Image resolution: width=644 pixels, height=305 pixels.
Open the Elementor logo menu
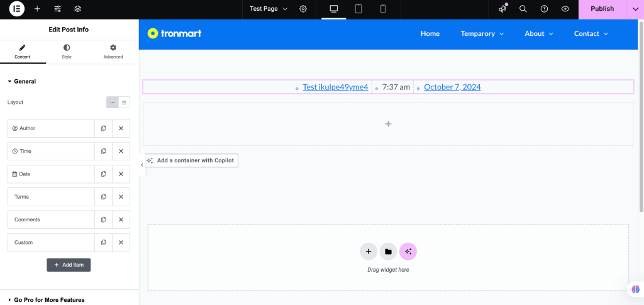click(17, 9)
